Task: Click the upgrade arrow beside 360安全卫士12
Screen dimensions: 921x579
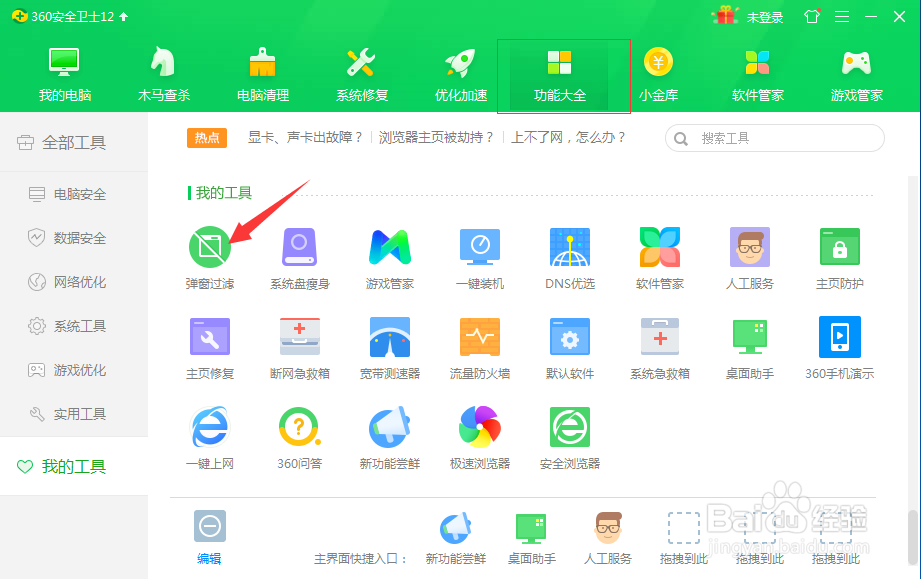Action: (123, 16)
